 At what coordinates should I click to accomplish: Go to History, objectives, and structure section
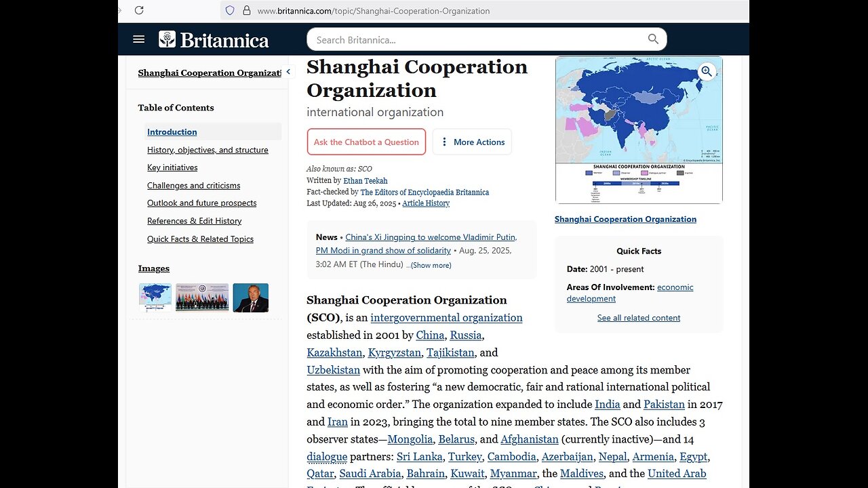click(208, 150)
